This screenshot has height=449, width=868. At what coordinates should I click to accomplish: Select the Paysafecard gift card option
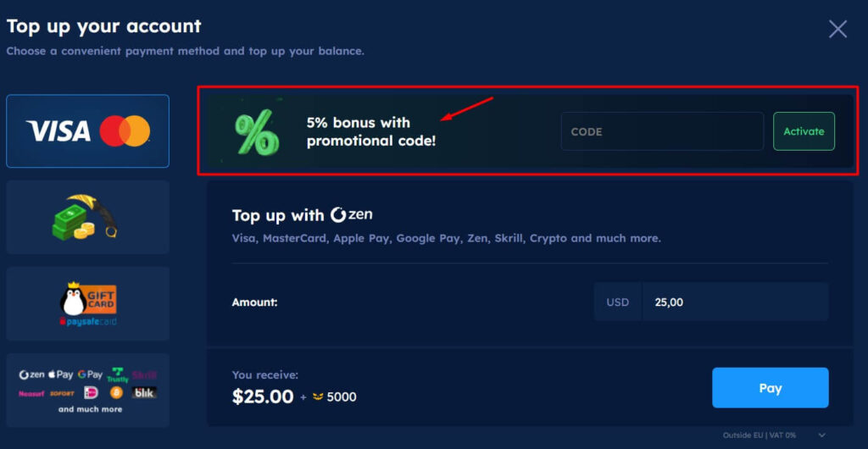pyautogui.click(x=87, y=303)
